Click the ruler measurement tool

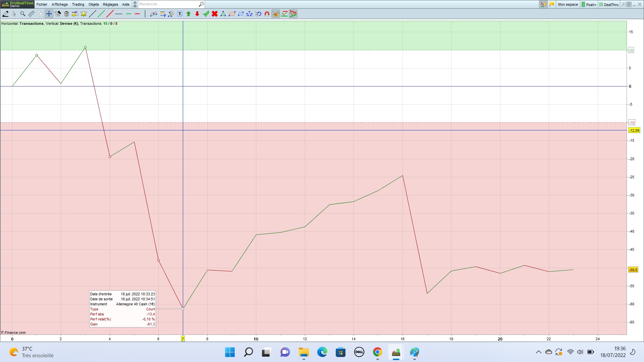(x=32, y=14)
